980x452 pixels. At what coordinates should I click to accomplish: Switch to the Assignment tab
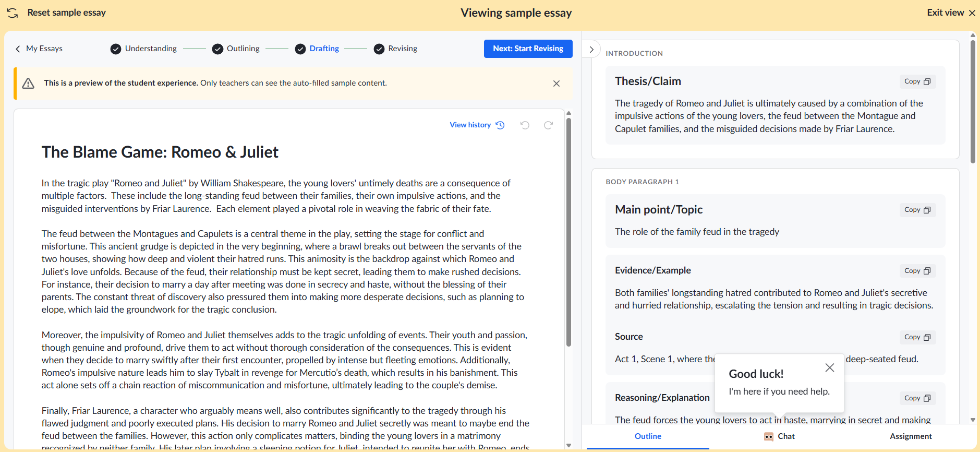911,436
